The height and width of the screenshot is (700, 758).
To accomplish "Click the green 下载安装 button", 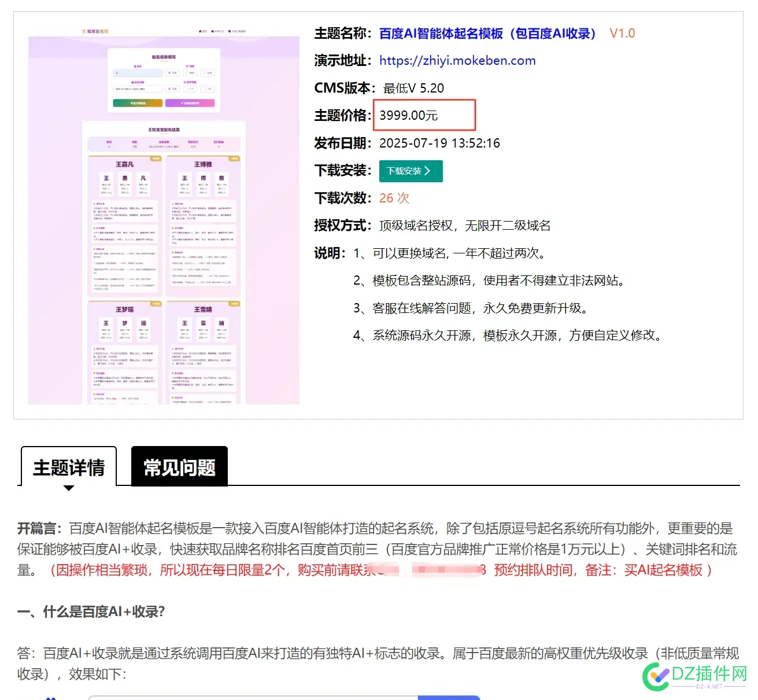I will (x=411, y=171).
